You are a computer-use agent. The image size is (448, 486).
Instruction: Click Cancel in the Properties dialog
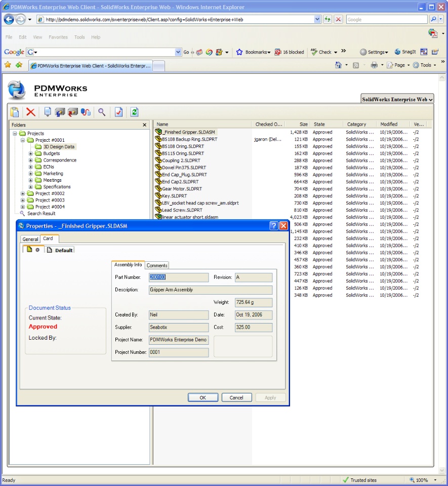click(236, 397)
